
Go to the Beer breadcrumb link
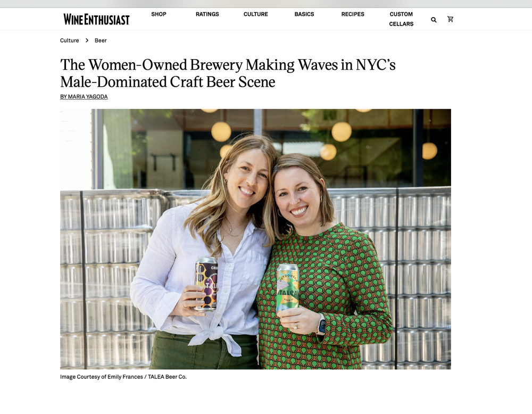(101, 40)
